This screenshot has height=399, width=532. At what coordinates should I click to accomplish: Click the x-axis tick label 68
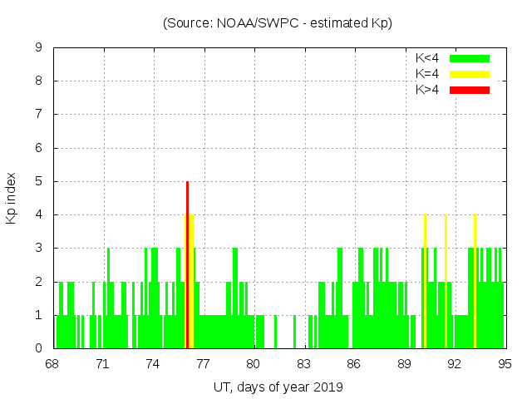[x=52, y=364]
